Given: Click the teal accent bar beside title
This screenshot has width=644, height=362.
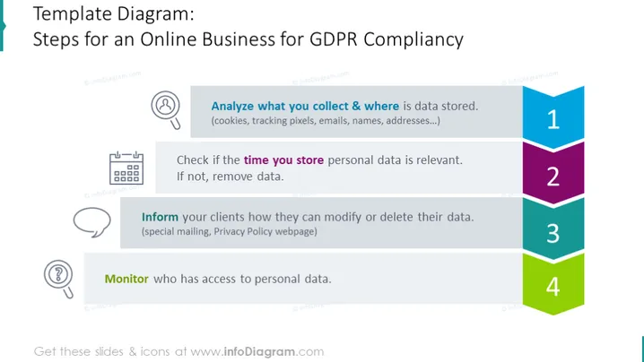Looking at the screenshot, I should 2,25.
